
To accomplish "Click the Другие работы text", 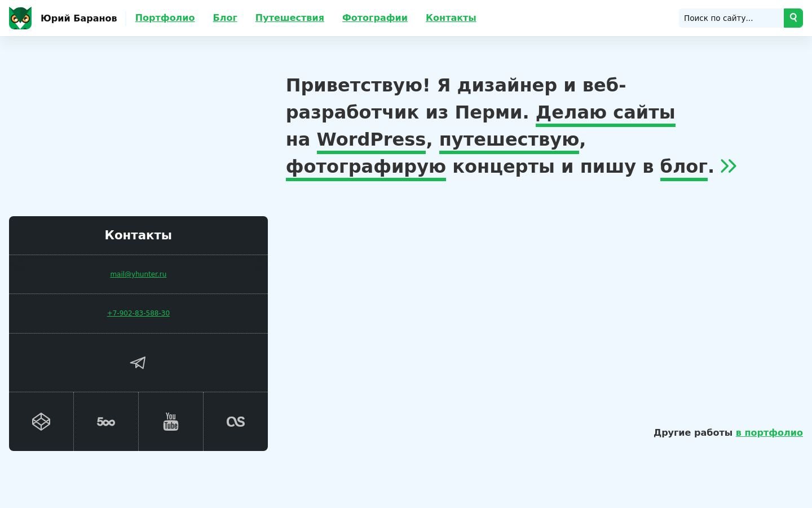I will (x=693, y=432).
